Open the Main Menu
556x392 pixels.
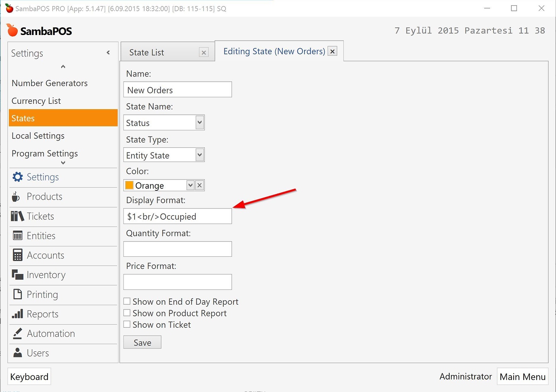(522, 376)
